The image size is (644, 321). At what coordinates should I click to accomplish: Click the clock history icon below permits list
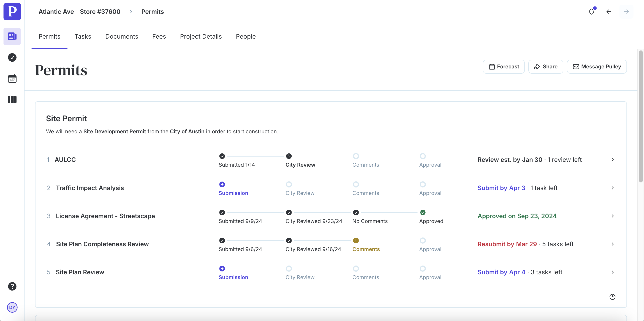pyautogui.click(x=612, y=297)
